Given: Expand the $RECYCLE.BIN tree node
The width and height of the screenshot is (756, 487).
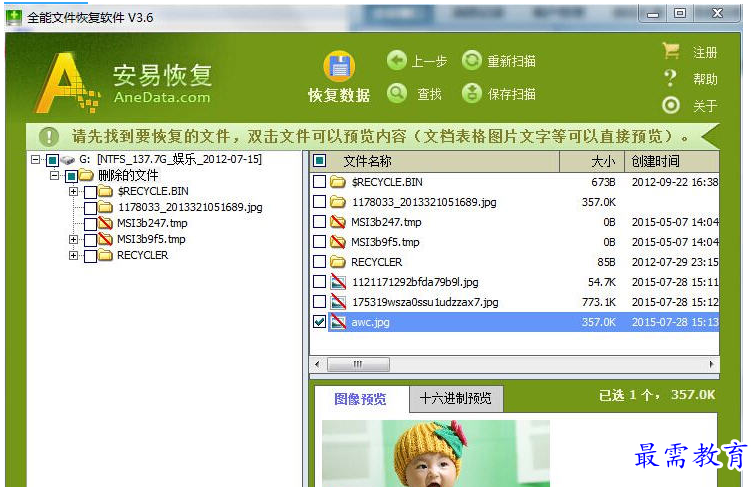Looking at the screenshot, I should point(74,191).
